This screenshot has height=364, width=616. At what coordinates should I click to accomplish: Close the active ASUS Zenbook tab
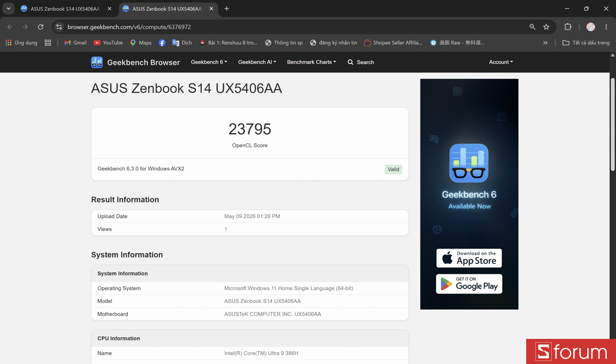[x=211, y=9]
